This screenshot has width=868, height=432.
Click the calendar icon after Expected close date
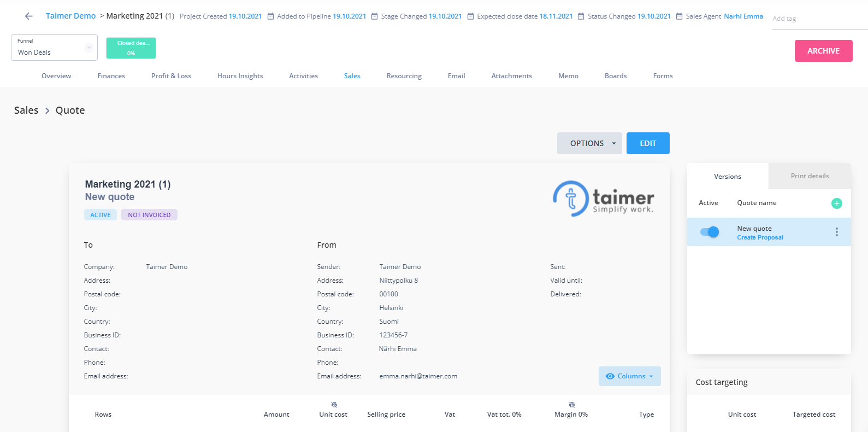pos(581,16)
